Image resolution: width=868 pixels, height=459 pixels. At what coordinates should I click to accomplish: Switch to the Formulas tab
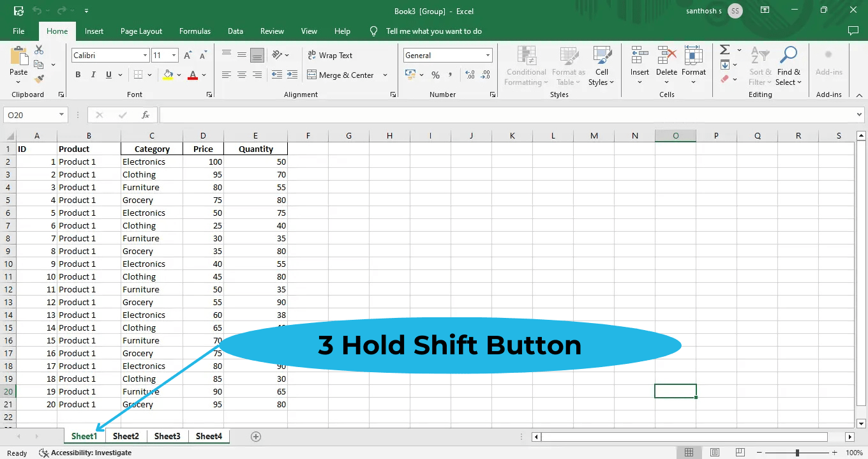(195, 31)
